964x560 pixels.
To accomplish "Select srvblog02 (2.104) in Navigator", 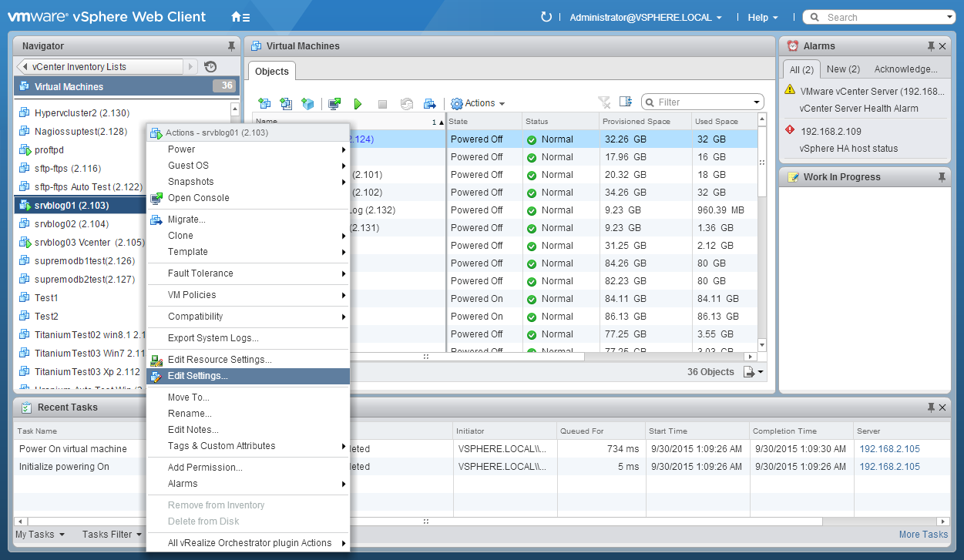I will tap(72, 224).
